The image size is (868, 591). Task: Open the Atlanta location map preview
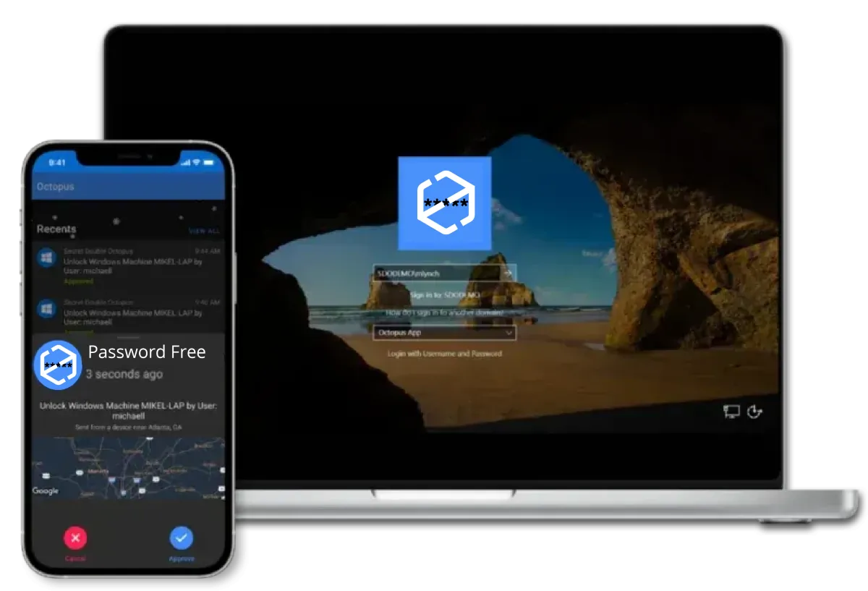tap(129, 467)
